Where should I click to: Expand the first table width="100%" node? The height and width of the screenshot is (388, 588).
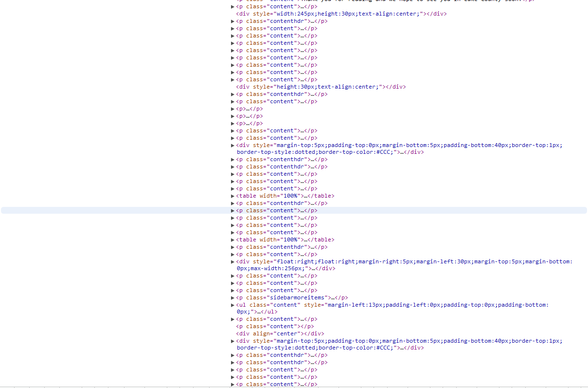[x=232, y=196]
